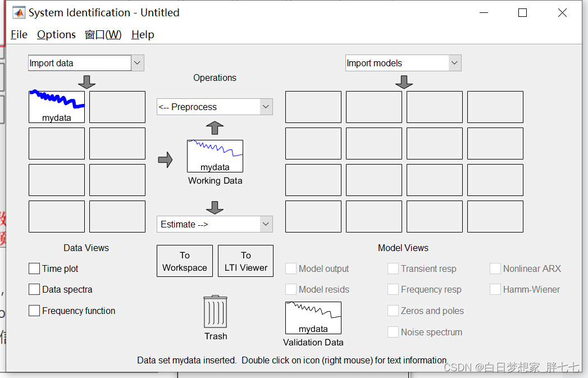Enable the Time plot checkbox
This screenshot has width=588, height=378.
(34, 268)
